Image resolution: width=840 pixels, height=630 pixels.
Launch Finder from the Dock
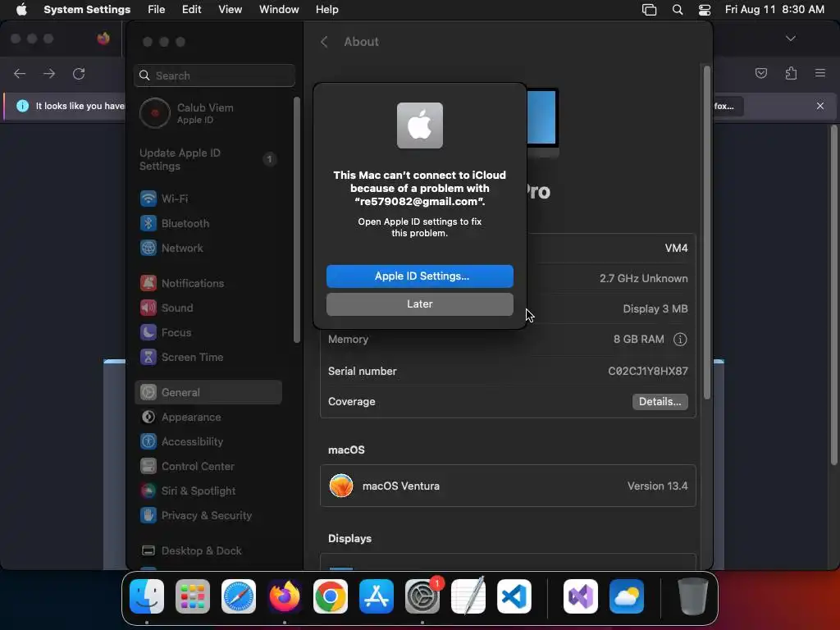click(x=147, y=596)
